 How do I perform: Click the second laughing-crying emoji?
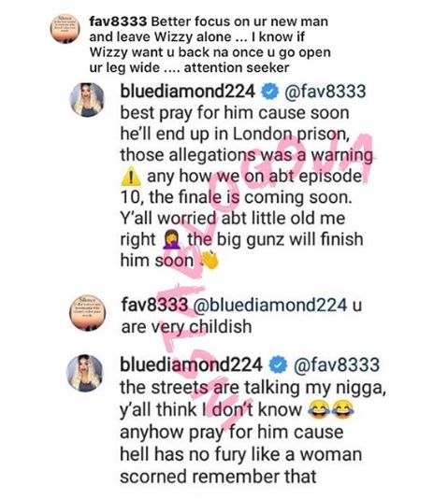(343, 409)
